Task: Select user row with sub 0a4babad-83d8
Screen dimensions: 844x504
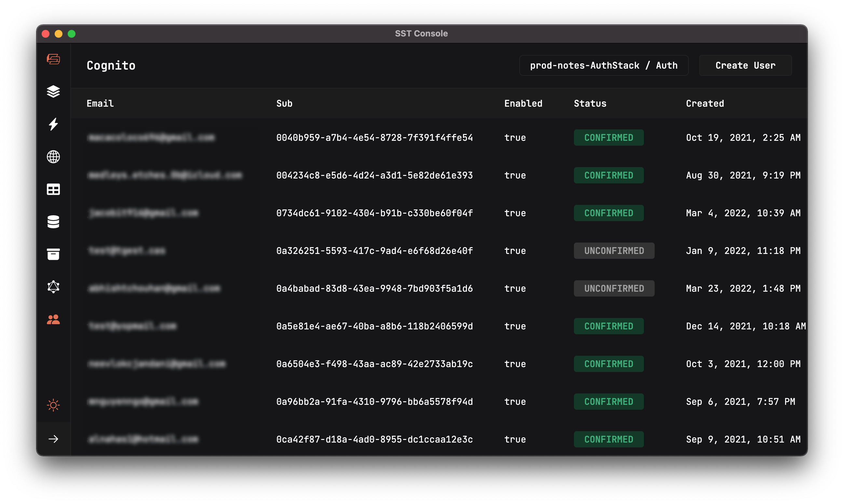Action: point(374,288)
